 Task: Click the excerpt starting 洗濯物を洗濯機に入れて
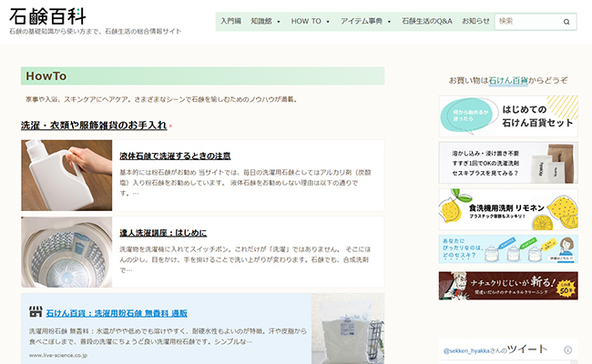[x=245, y=259]
